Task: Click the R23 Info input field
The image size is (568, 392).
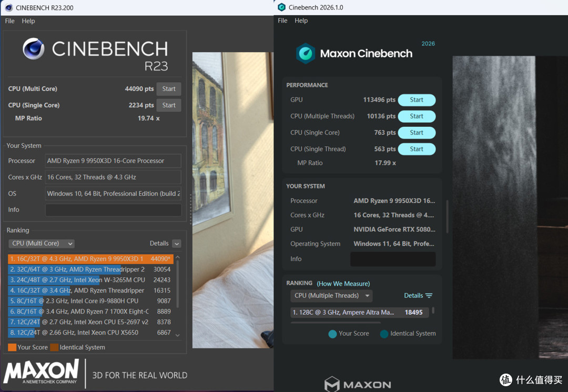Action: (x=114, y=210)
